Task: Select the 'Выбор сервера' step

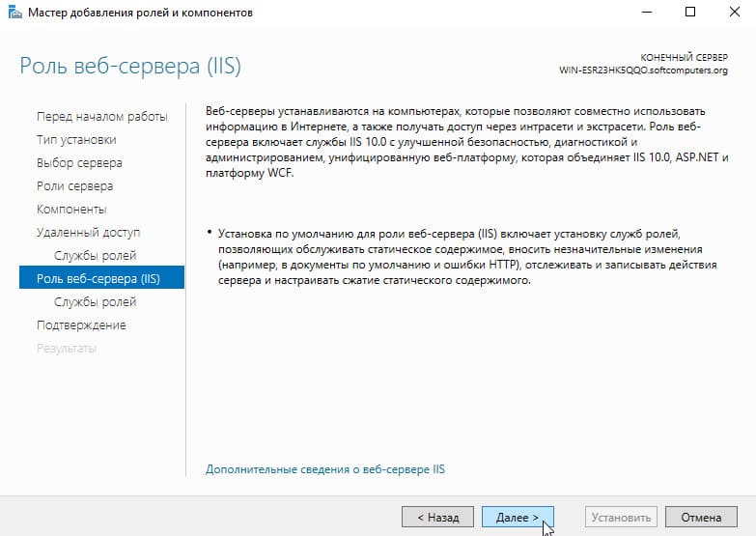Action: point(79,163)
